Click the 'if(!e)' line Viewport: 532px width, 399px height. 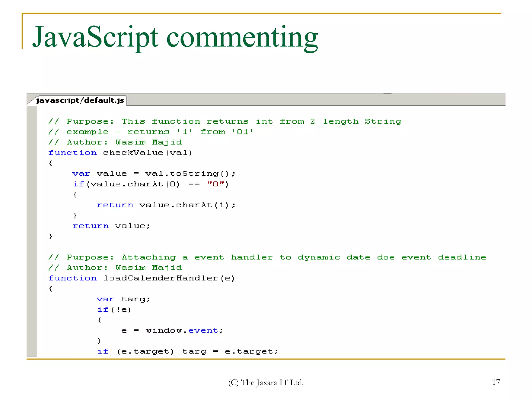[114, 310]
